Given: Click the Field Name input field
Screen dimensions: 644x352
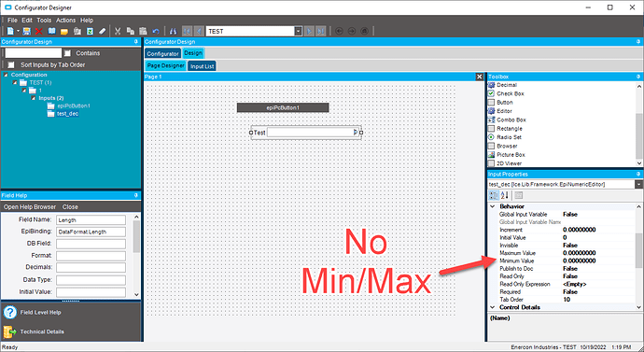Looking at the screenshot, I should pos(91,220).
